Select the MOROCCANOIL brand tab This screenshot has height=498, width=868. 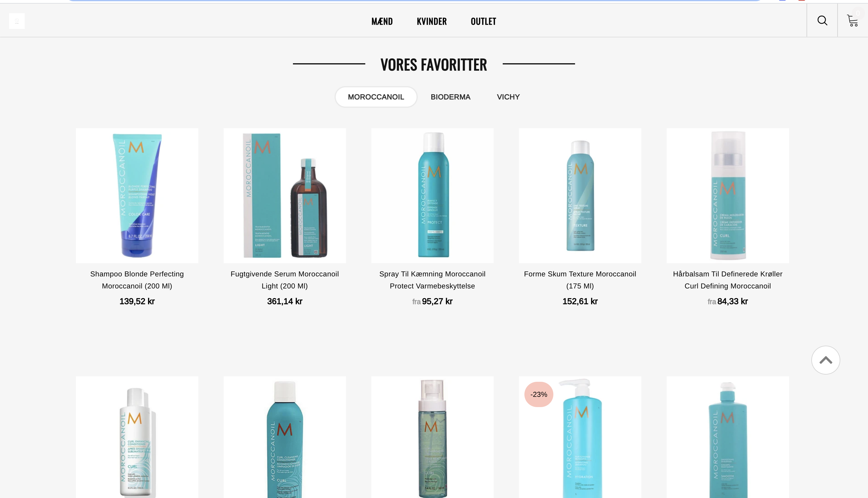pos(376,97)
